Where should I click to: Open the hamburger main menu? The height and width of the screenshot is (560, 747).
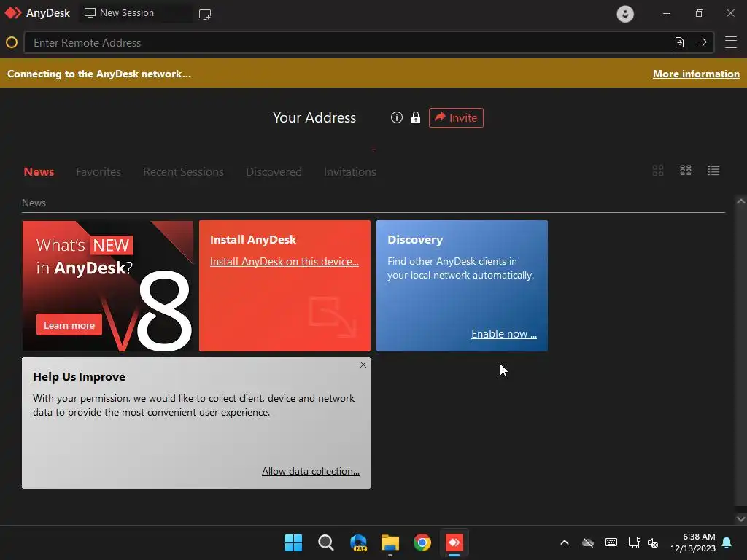click(731, 42)
